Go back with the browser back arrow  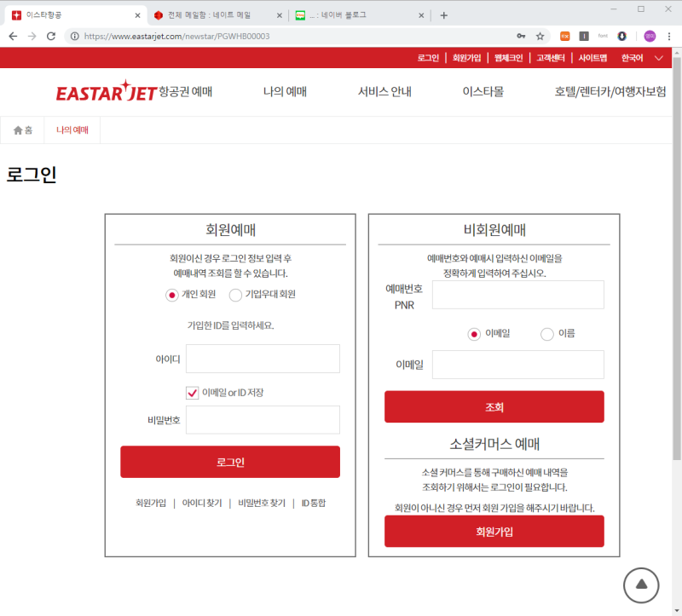[13, 36]
